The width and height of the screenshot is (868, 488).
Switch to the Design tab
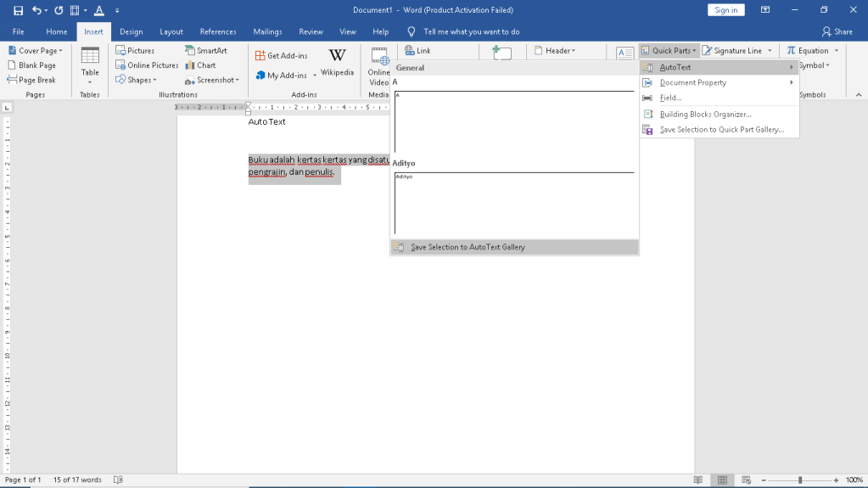point(131,31)
